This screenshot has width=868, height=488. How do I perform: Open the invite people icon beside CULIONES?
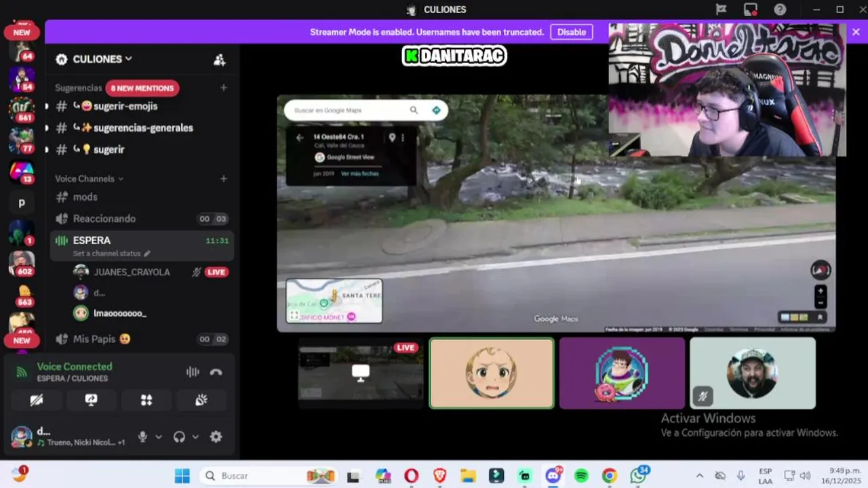[x=220, y=60]
